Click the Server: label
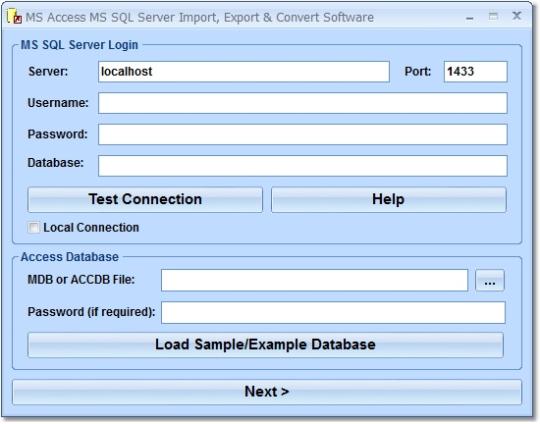This screenshot has width=540, height=424. (48, 72)
